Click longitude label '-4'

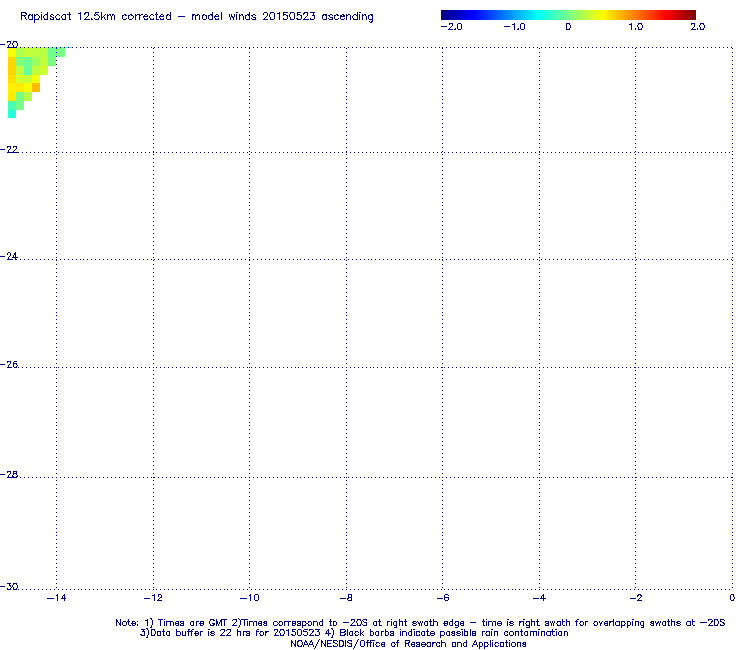(539, 598)
